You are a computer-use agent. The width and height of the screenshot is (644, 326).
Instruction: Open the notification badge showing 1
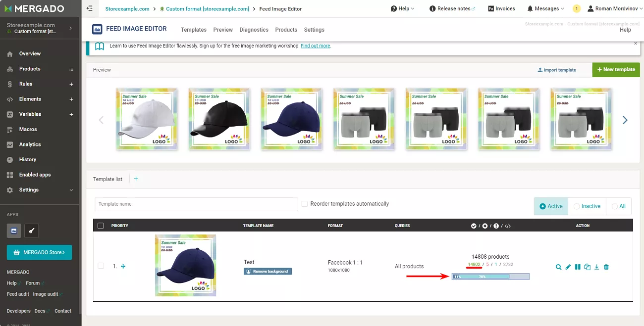tap(577, 8)
